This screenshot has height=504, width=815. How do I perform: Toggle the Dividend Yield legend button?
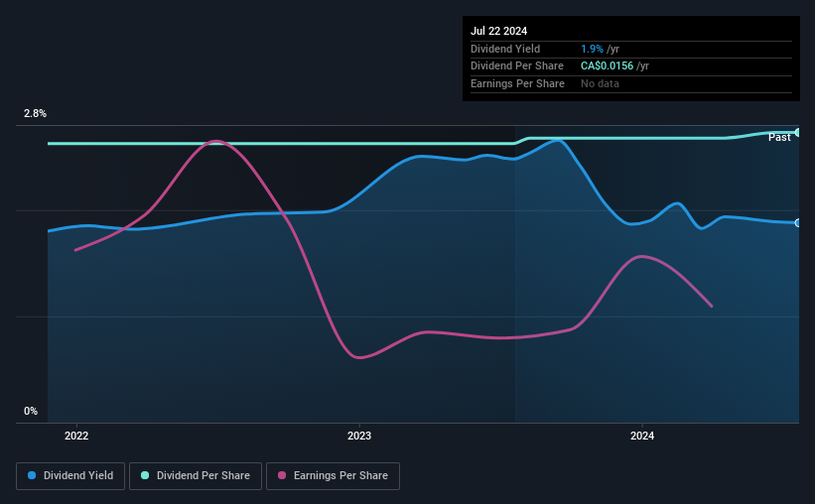tap(70, 475)
